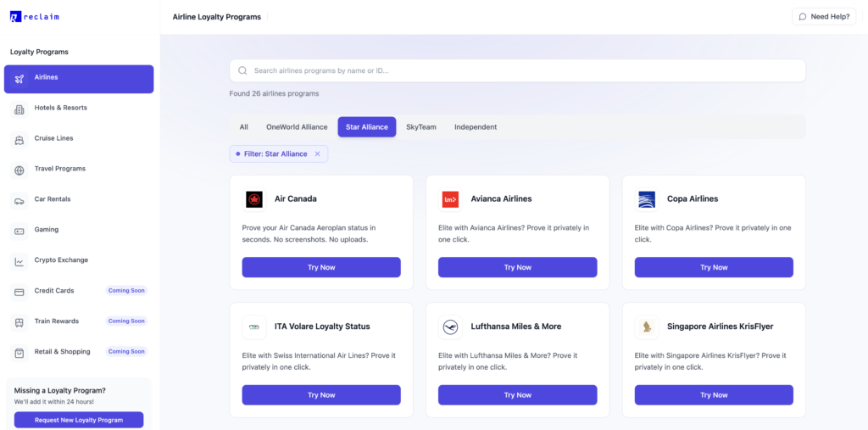This screenshot has height=430, width=868.
Task: Click the Gaming sidebar icon
Action: pos(19,231)
